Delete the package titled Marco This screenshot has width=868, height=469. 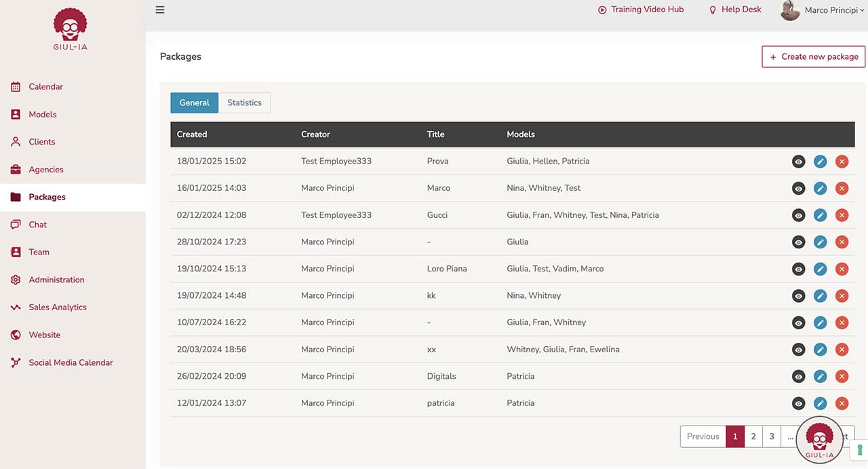[x=842, y=188]
